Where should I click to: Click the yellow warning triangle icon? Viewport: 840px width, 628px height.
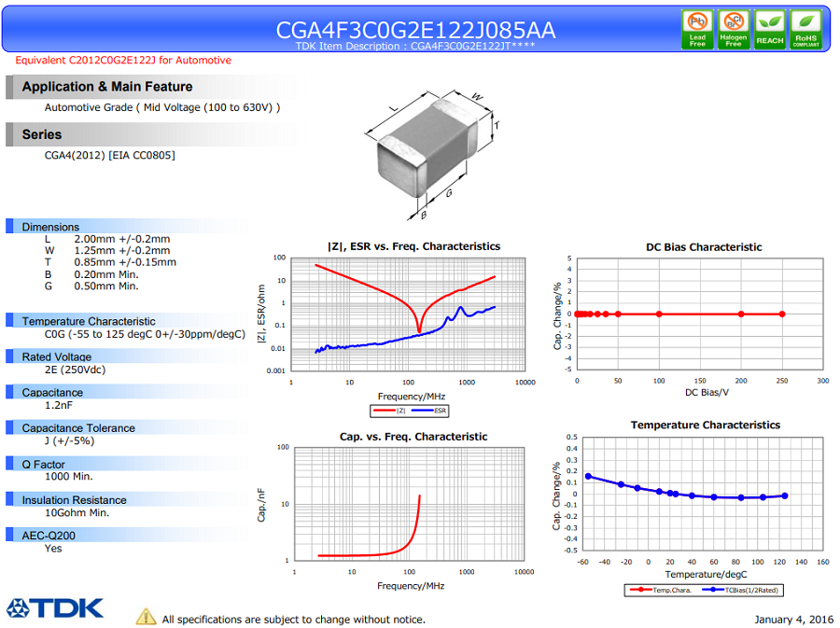146,616
